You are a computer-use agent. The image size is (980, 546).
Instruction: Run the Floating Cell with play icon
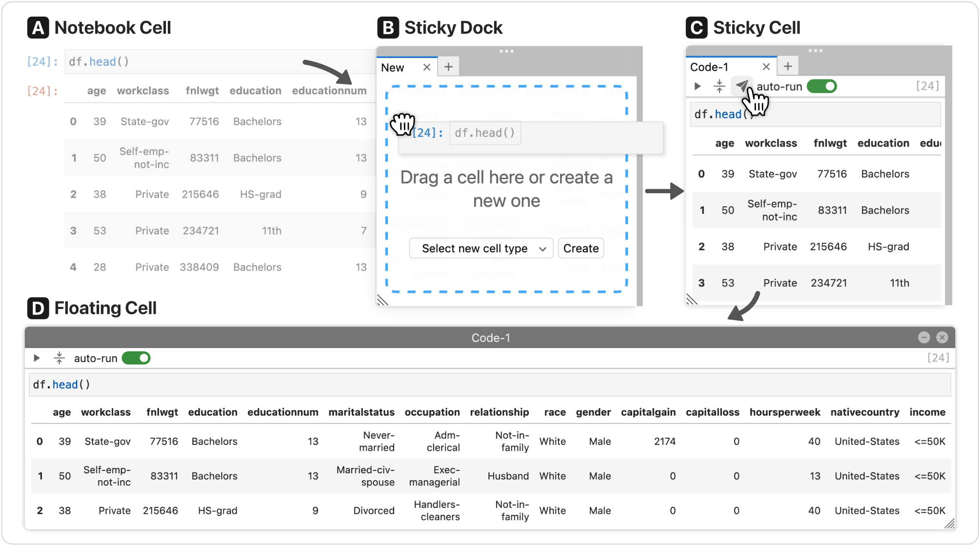[37, 358]
